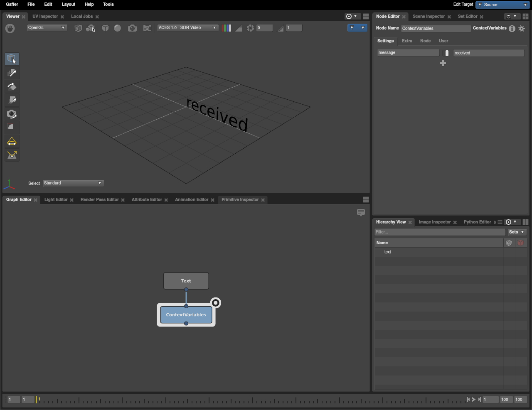The height and width of the screenshot is (410, 532).
Task: Click the gamma ramp icon beside value 1
Action: pos(281,28)
